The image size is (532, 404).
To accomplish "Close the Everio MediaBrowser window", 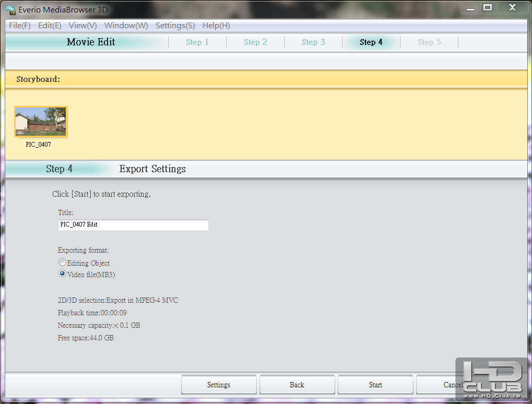I will 512,8.
